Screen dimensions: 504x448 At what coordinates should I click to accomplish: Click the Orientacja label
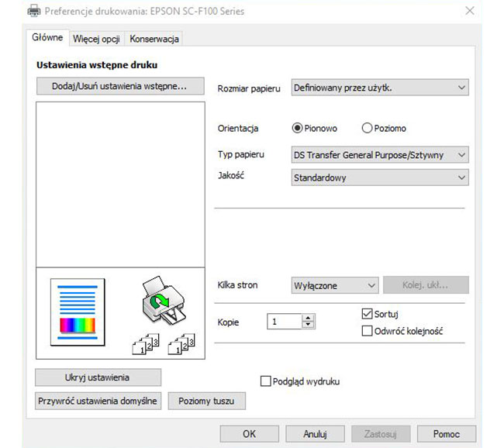[238, 129]
